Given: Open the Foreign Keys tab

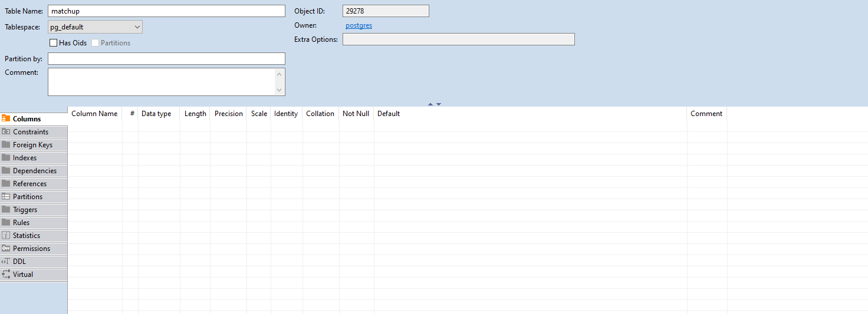Looking at the screenshot, I should 34,145.
